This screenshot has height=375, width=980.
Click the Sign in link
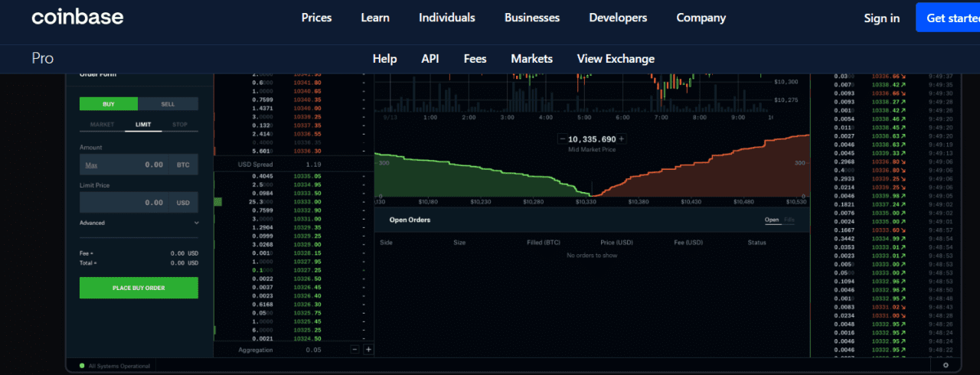point(882,18)
